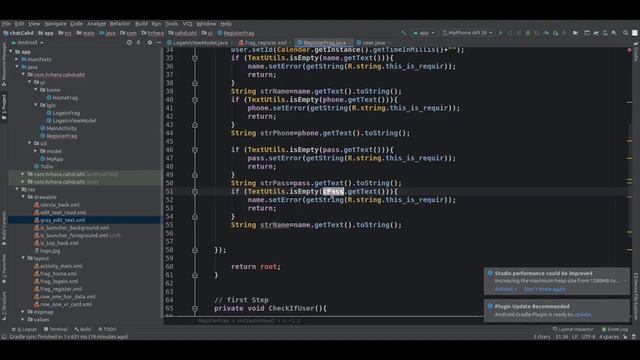Viewport: 640px width, 360px height.
Task: Click the collapse all icon in project panel
Action: pyautogui.click(x=139, y=42)
